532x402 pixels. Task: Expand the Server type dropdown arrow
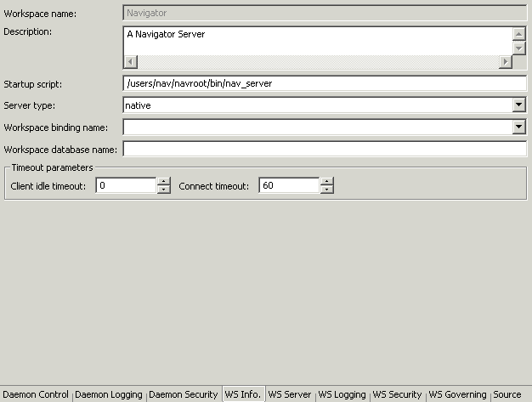(518, 105)
